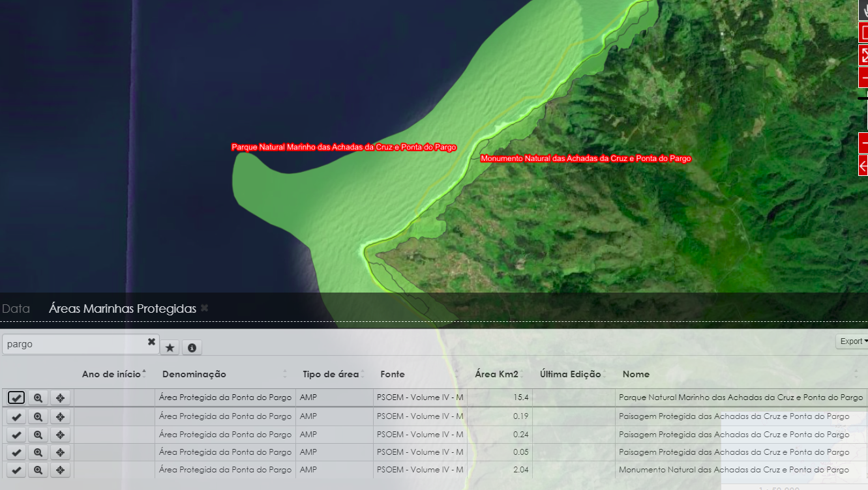Zoom to the 0.19 km2 Paisagem Protegida row
Screen dimensions: 868x490
[38, 416]
